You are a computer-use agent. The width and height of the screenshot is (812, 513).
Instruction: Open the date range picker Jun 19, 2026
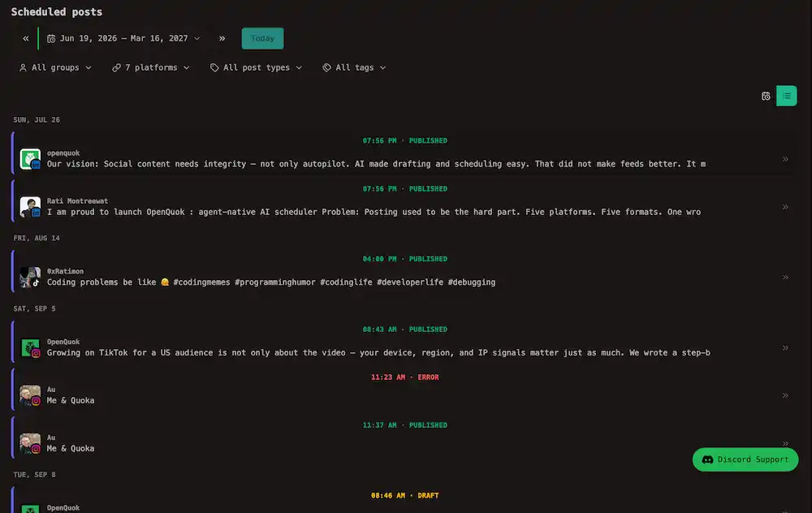pos(123,38)
